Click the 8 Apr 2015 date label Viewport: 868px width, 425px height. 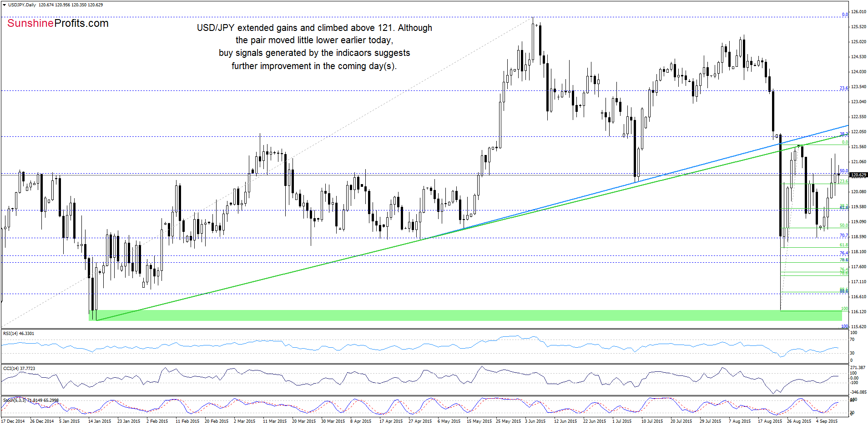(361, 421)
